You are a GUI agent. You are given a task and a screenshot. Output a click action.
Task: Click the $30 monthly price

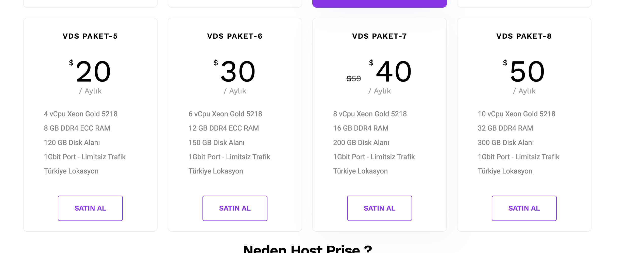(x=235, y=71)
